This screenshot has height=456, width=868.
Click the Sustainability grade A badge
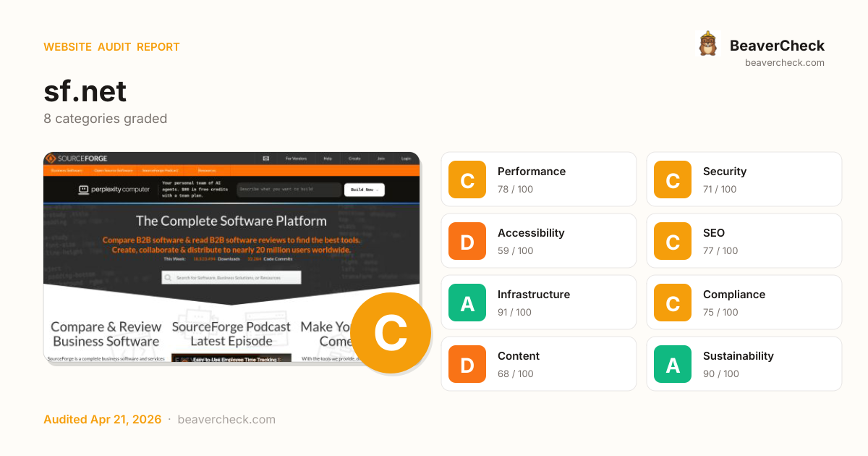673,364
